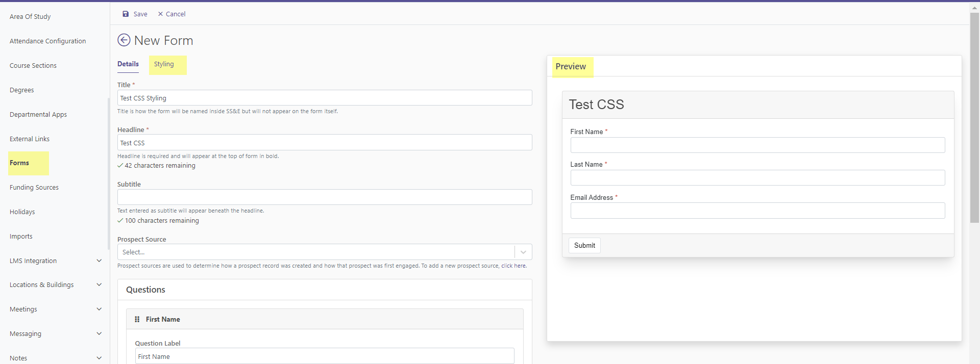Image resolution: width=980 pixels, height=364 pixels.
Task: Open Funding Sources in sidebar
Action: [x=34, y=187]
